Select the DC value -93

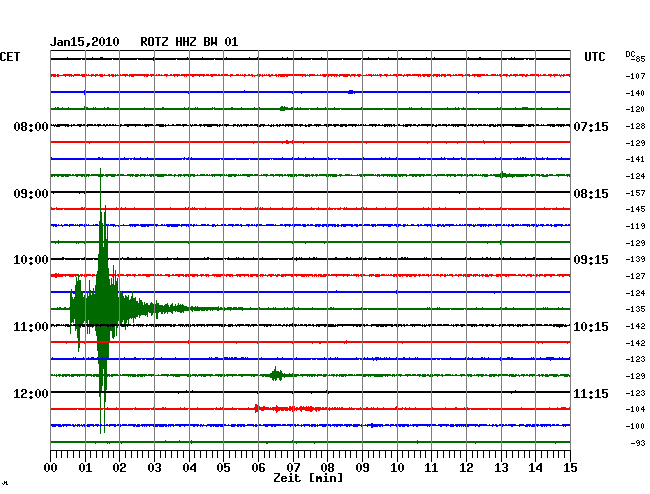point(638,443)
